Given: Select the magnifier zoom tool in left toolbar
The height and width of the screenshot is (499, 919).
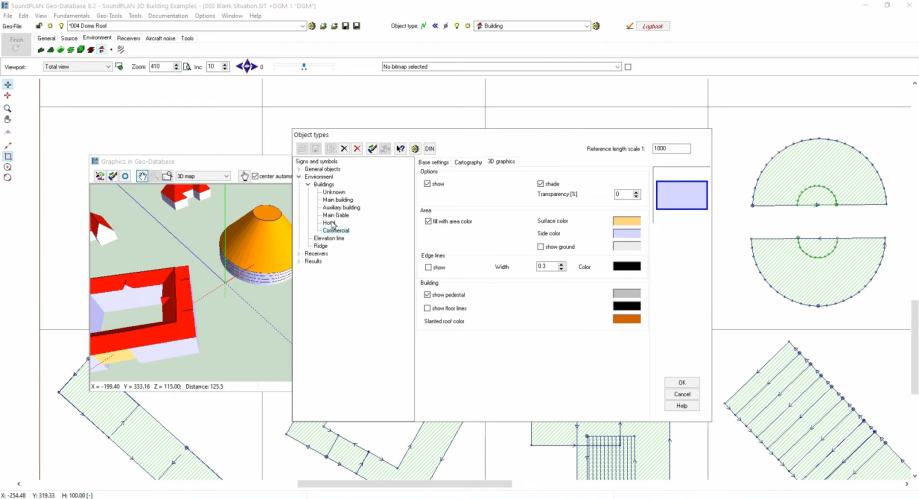Looking at the screenshot, I should click(x=8, y=108).
